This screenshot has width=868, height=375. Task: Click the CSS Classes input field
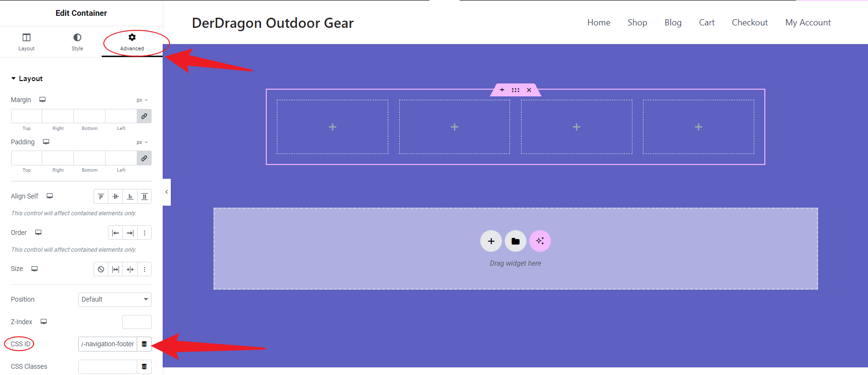pyautogui.click(x=107, y=366)
